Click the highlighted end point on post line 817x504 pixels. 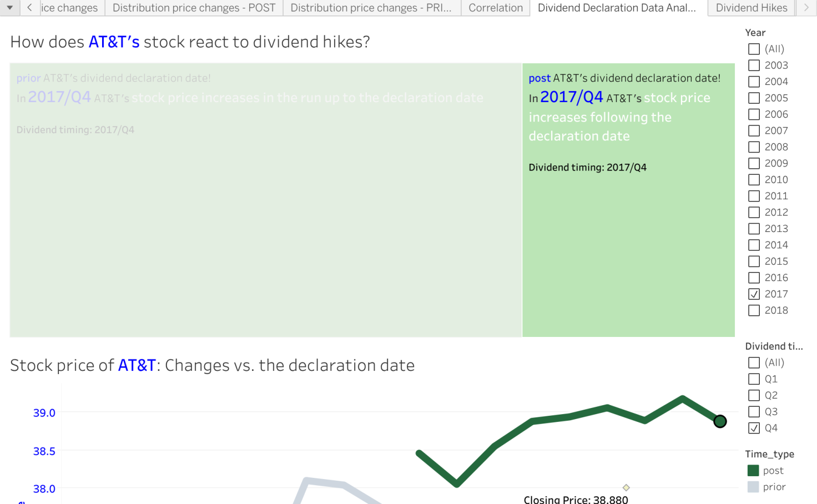720,421
